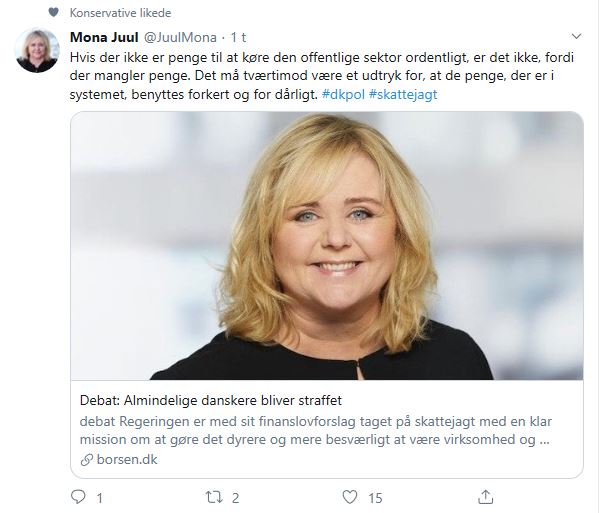The image size is (600, 513).
Task: Click the retweet count 2
Action: pos(235,496)
